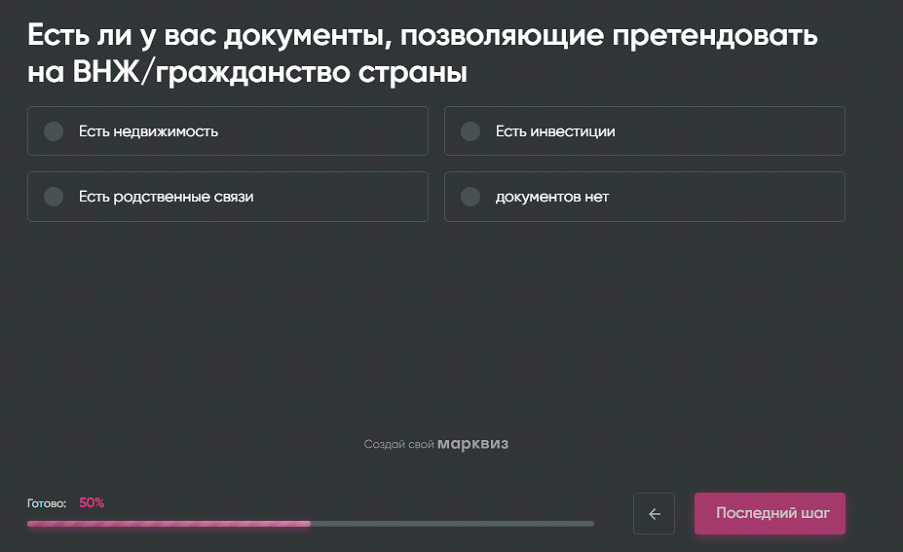
Task: Click the question heading about ВНЖ/гражданство
Action: [421, 56]
